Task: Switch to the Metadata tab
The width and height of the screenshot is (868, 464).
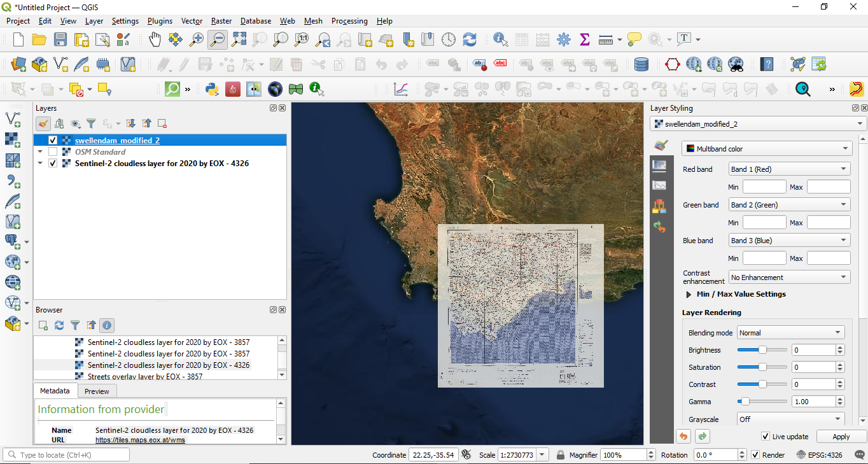Action: coord(55,391)
